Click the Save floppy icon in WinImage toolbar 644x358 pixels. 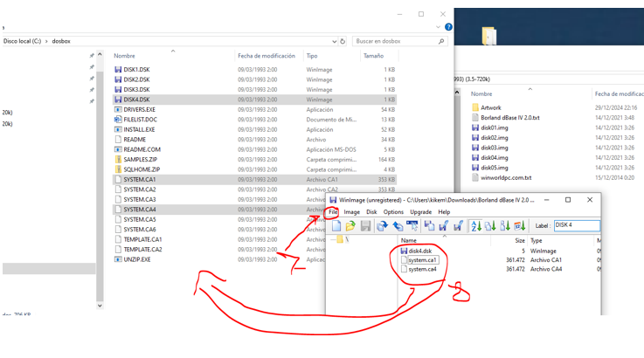(x=365, y=226)
